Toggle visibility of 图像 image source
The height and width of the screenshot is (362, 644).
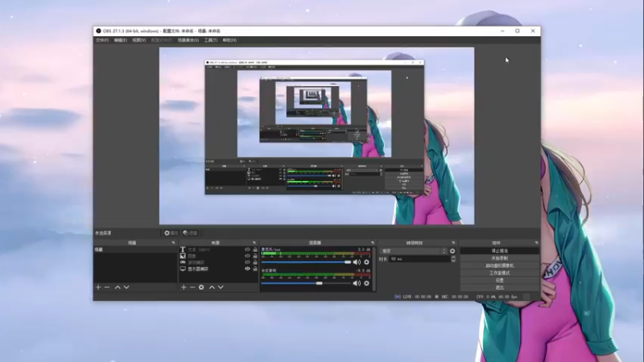point(247,256)
